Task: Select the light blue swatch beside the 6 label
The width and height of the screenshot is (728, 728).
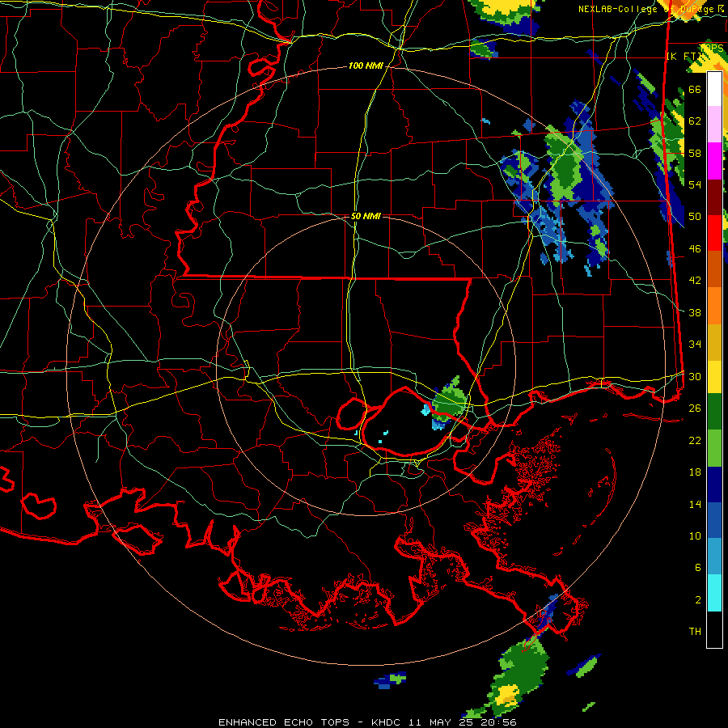Action: [714, 557]
